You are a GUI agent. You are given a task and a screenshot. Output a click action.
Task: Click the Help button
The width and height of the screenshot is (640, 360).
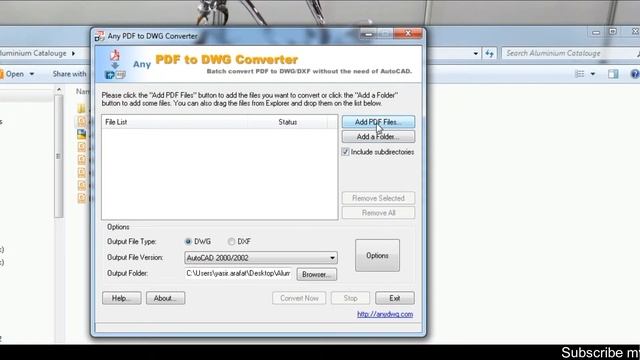click(x=122, y=298)
